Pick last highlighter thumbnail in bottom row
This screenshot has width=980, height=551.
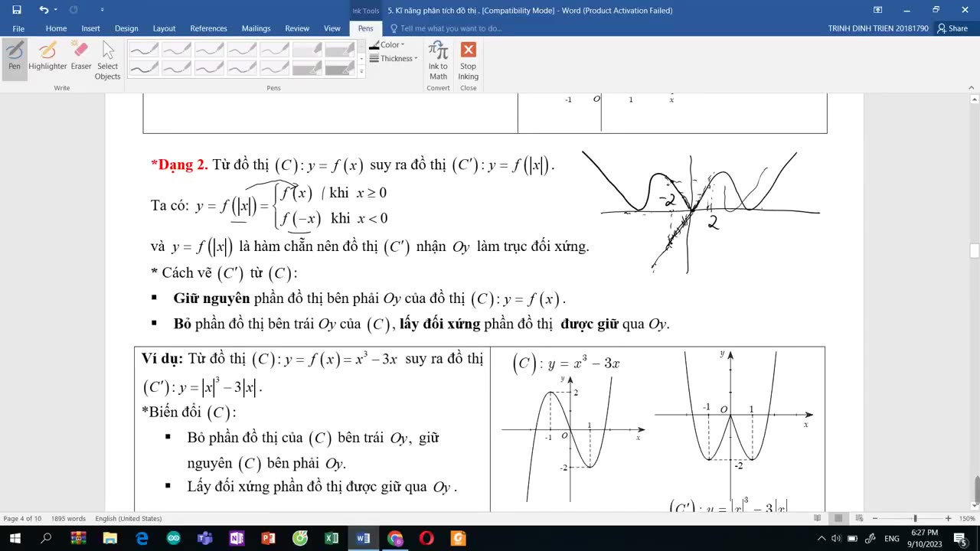coord(340,68)
